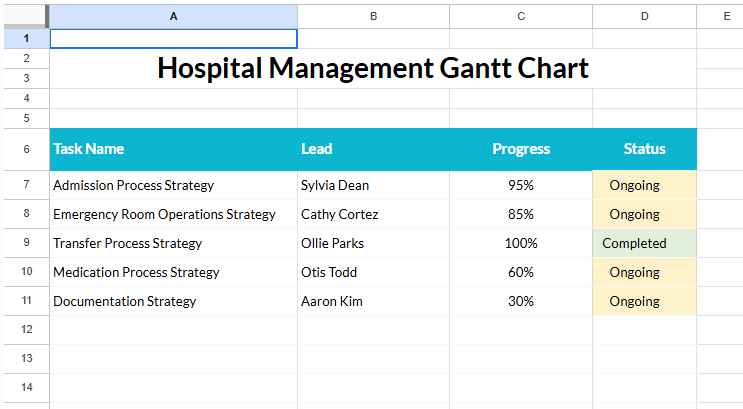Select the Admission Process Strategy cell
This screenshot has width=743, height=409.
(x=173, y=185)
